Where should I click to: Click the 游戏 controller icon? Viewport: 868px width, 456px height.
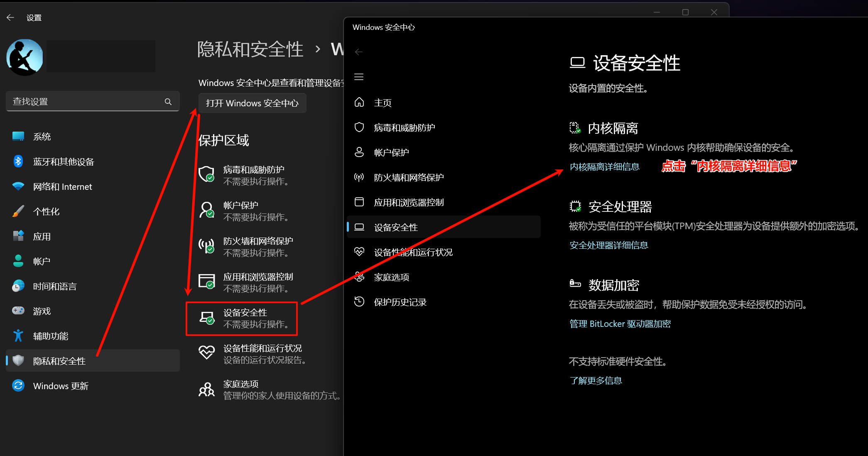[18, 311]
